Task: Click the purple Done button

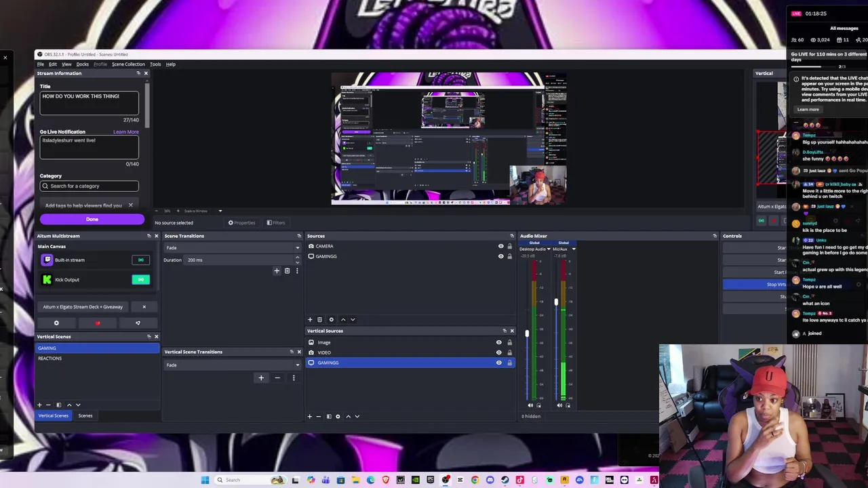Action: (x=92, y=219)
